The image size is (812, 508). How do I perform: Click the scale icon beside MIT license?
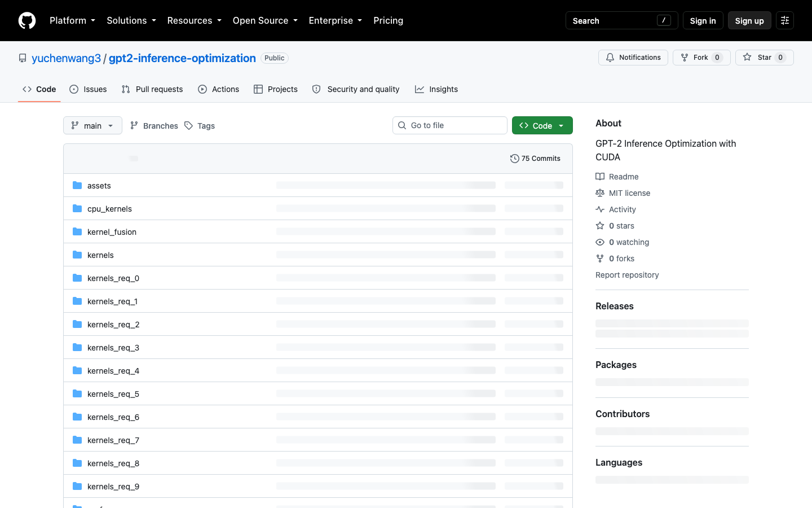(x=600, y=193)
